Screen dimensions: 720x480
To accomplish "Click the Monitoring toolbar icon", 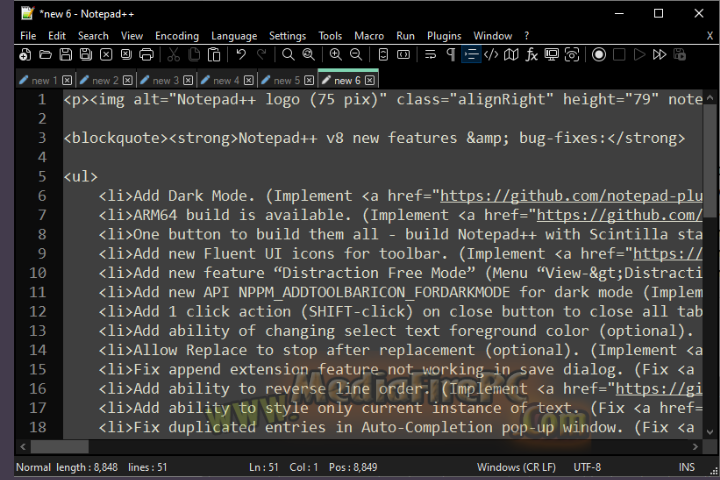I will [x=551, y=55].
